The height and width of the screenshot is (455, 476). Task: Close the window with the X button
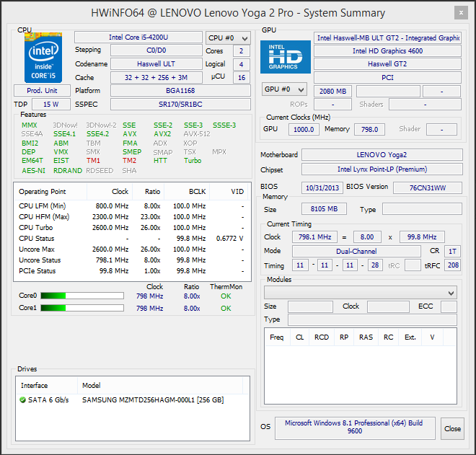[461, 13]
